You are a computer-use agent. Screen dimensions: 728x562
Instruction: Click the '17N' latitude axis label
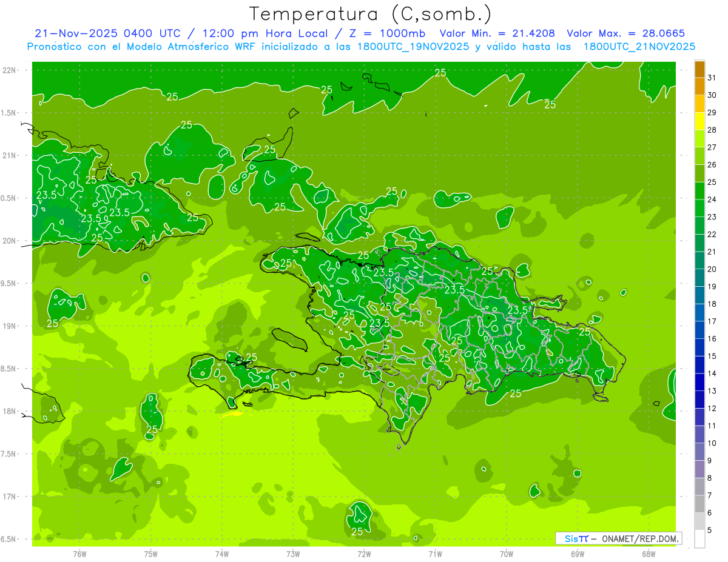[x=8, y=497]
